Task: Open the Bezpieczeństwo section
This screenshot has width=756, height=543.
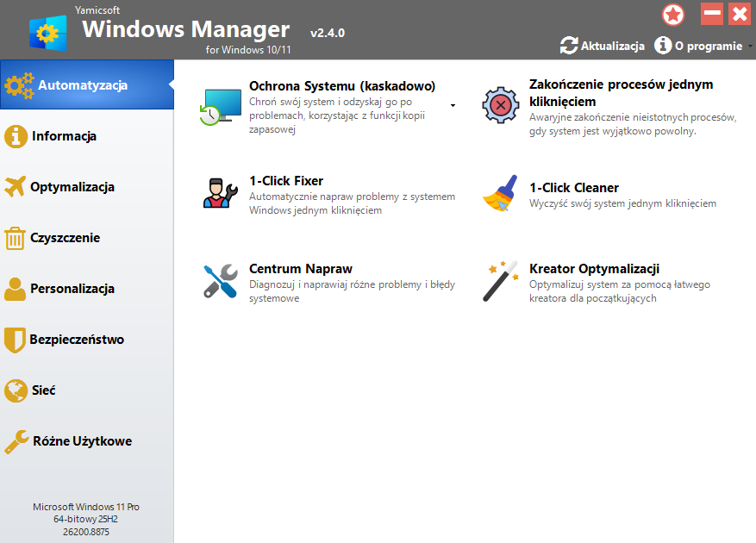Action: (77, 340)
